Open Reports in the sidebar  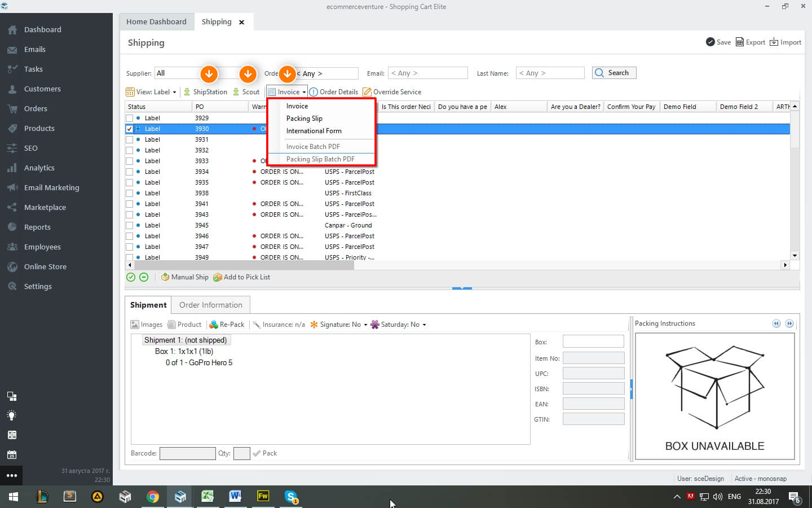37,227
